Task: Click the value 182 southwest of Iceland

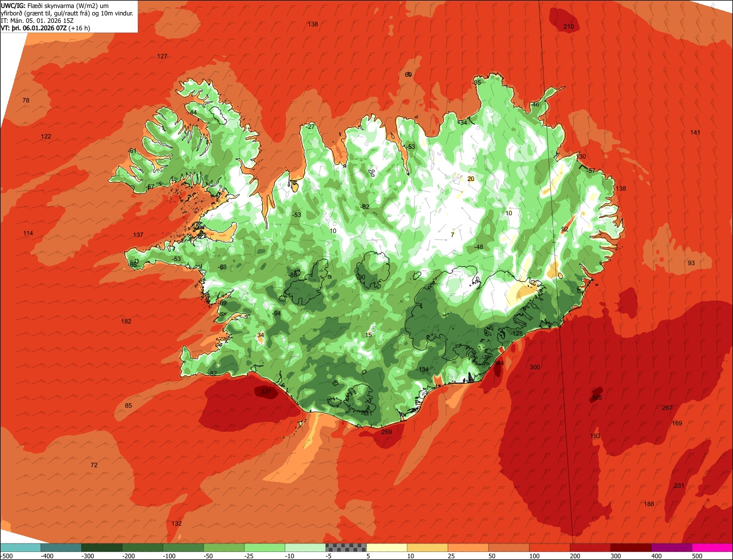Action: tap(127, 321)
